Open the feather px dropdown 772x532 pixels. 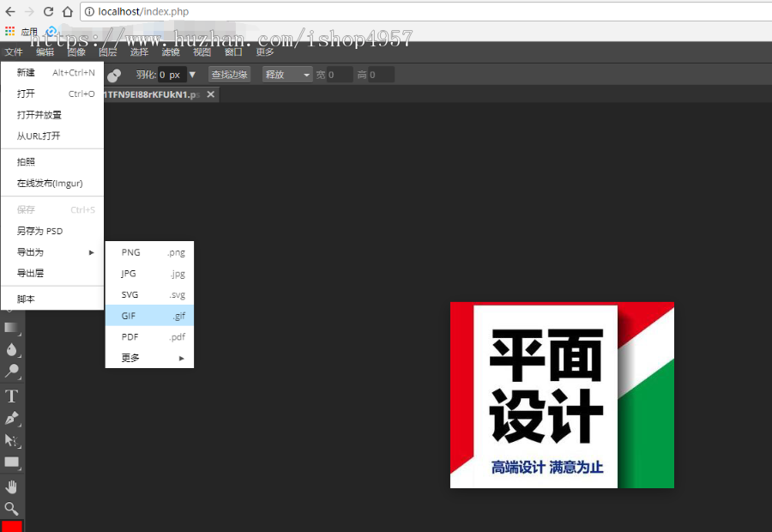[x=192, y=75]
